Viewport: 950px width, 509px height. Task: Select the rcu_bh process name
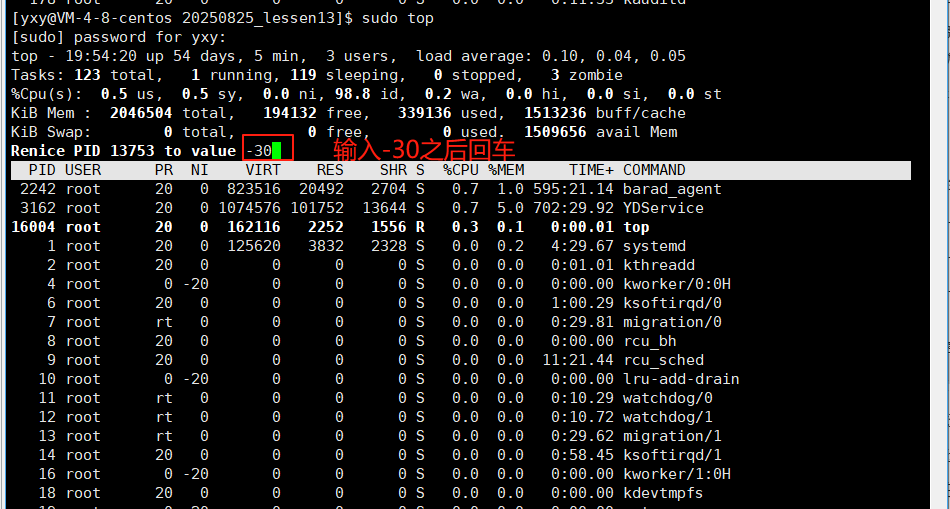click(649, 341)
